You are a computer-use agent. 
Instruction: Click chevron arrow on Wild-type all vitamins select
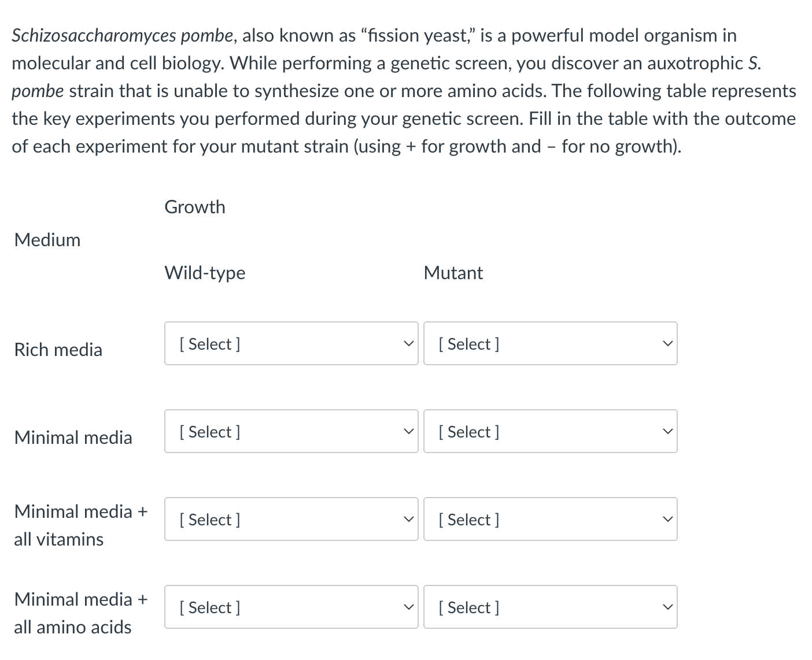click(x=408, y=519)
